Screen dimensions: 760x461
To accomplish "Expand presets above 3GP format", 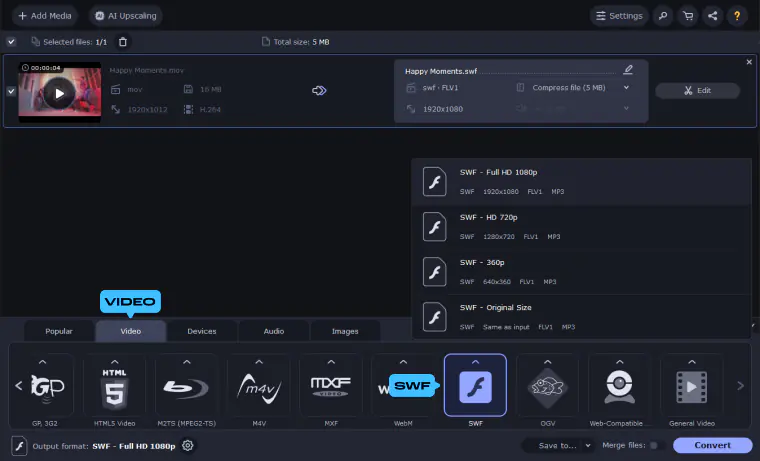I will point(43,362).
